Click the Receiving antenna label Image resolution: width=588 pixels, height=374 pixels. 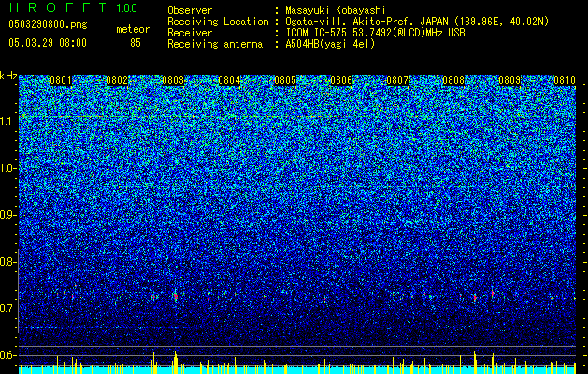coord(215,44)
